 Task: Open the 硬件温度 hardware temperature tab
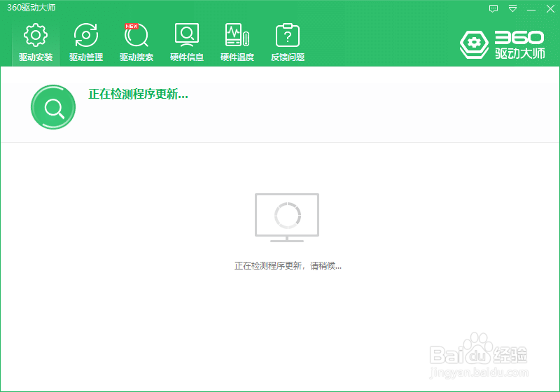[x=237, y=43]
